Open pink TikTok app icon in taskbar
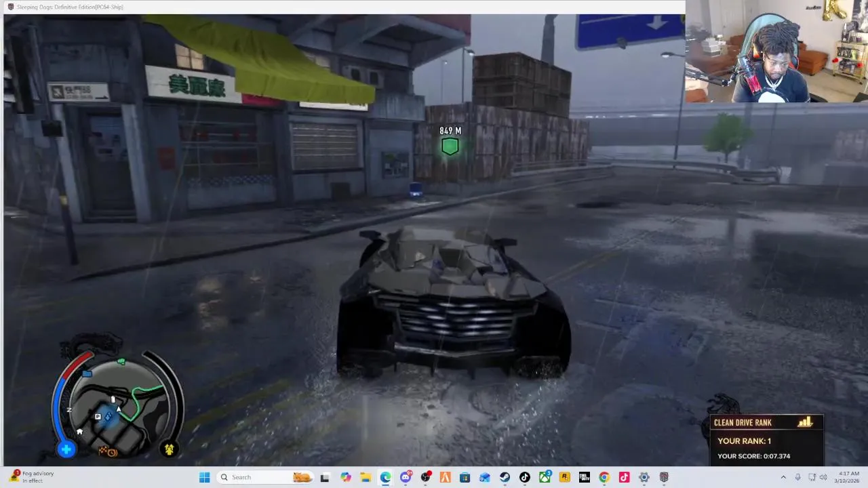Image resolution: width=868 pixels, height=488 pixels. coord(624,477)
